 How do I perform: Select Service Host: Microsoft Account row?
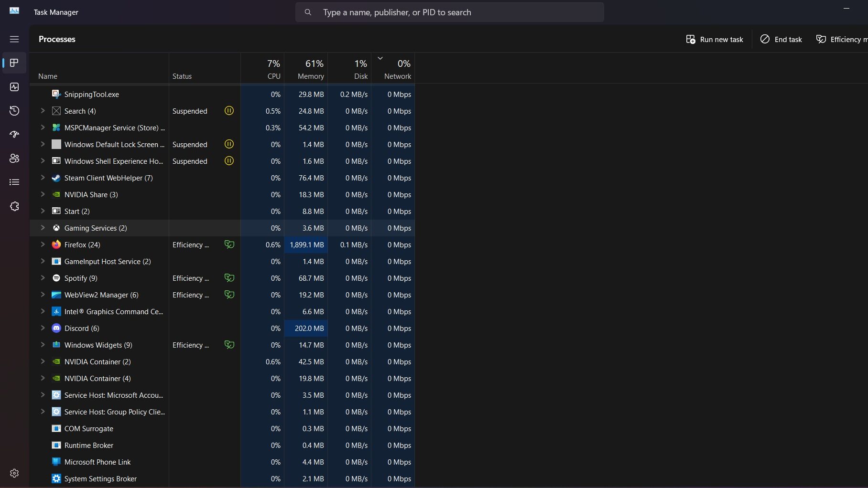[x=222, y=395]
